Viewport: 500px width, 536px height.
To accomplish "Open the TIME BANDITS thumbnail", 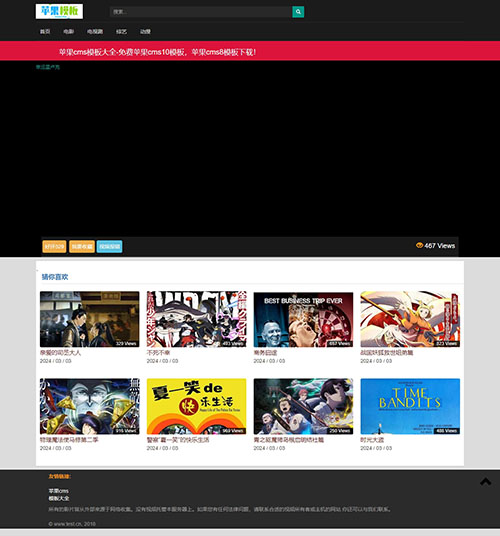I will 410,406.
